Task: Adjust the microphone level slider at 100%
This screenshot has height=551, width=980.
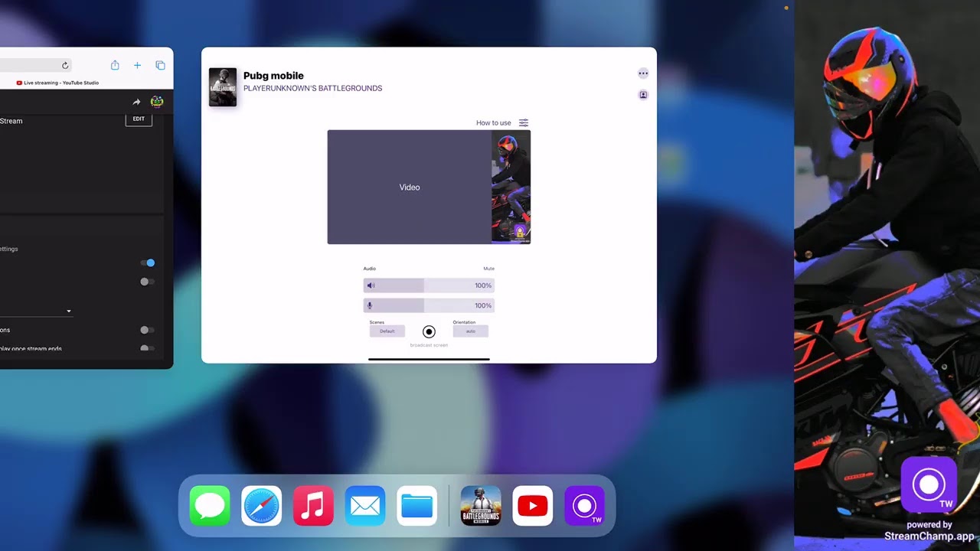Action: coord(429,305)
